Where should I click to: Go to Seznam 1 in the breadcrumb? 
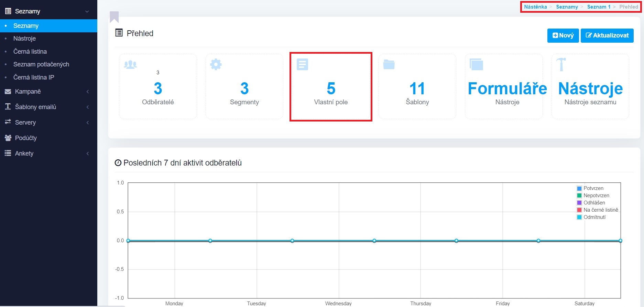(x=599, y=7)
